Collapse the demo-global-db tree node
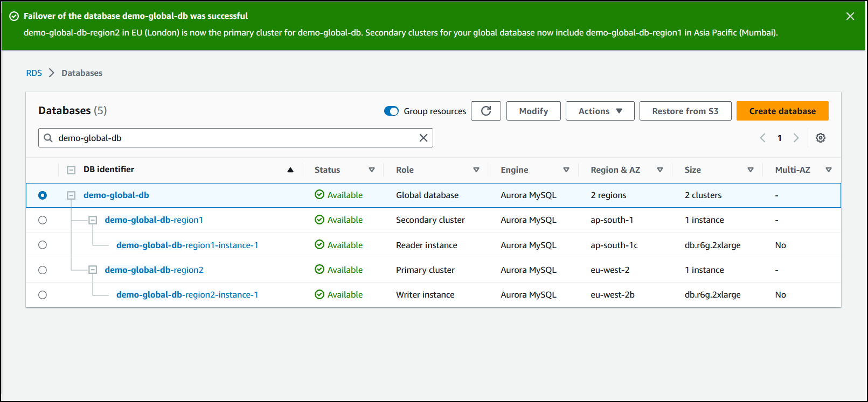Viewport: 868px width, 402px height. 71,195
